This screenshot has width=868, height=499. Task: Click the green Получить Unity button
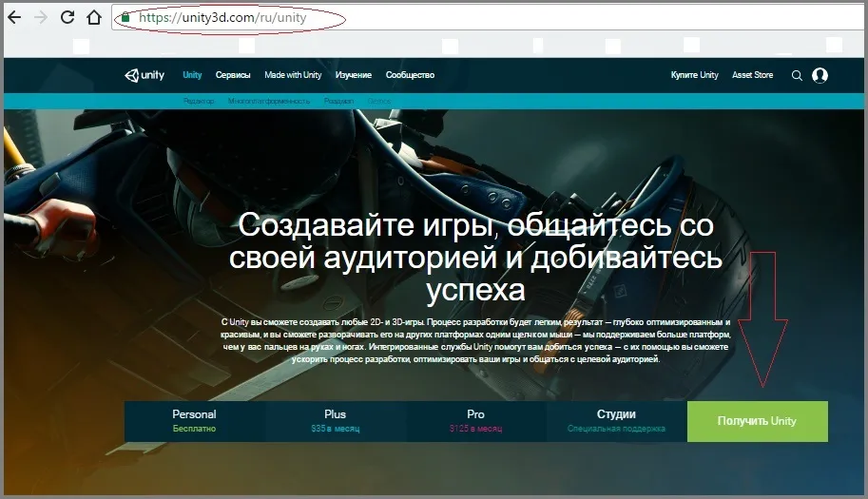(x=758, y=421)
